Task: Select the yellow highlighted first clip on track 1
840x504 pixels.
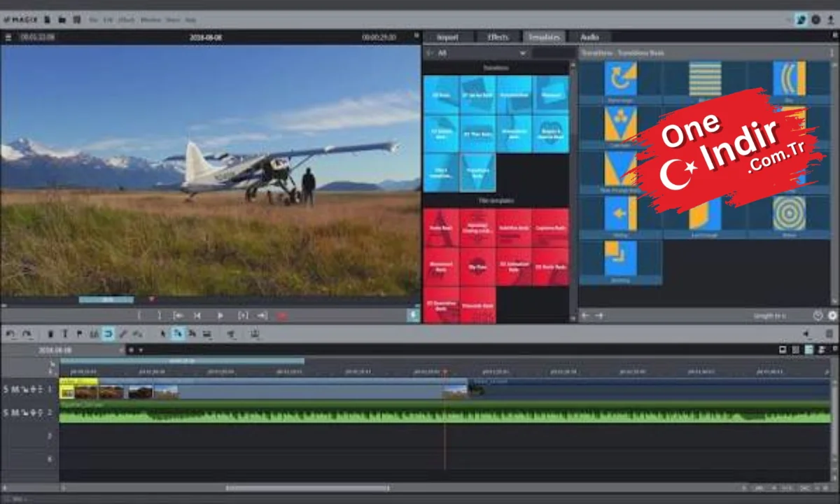Action: click(x=78, y=388)
